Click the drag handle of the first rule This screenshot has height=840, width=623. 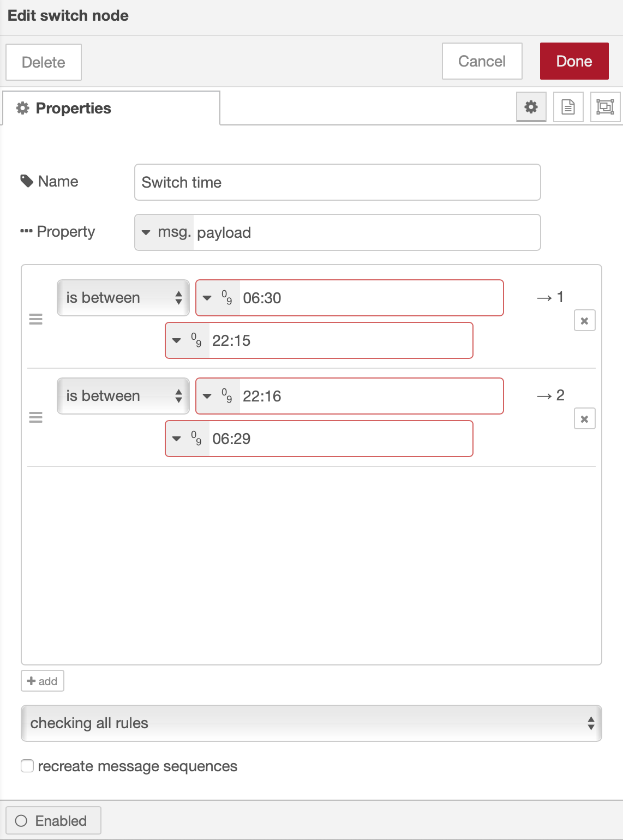click(35, 320)
